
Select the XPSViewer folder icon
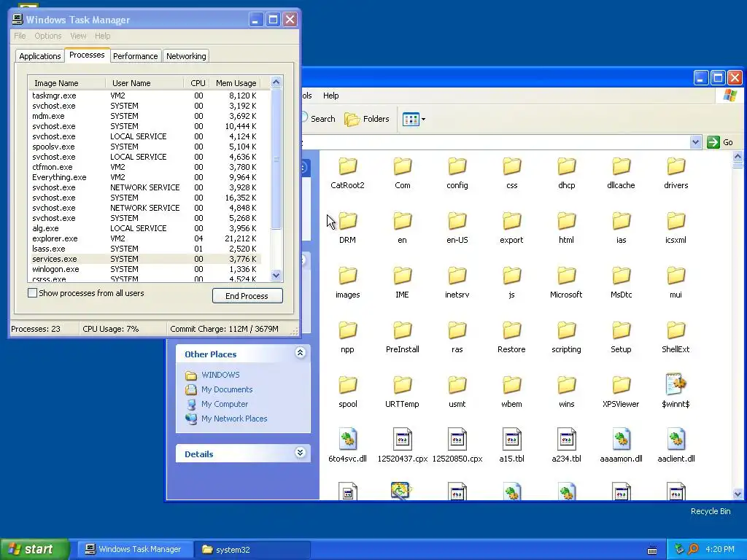(622, 386)
